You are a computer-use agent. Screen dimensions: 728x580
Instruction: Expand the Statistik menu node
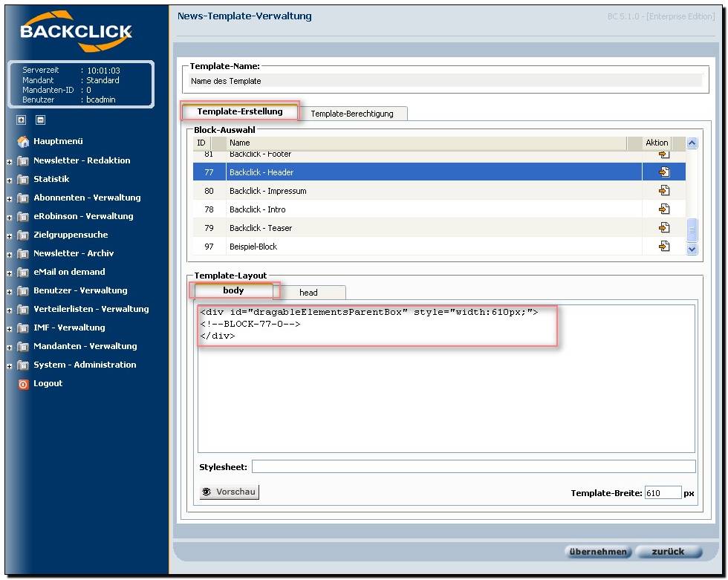pos(10,180)
